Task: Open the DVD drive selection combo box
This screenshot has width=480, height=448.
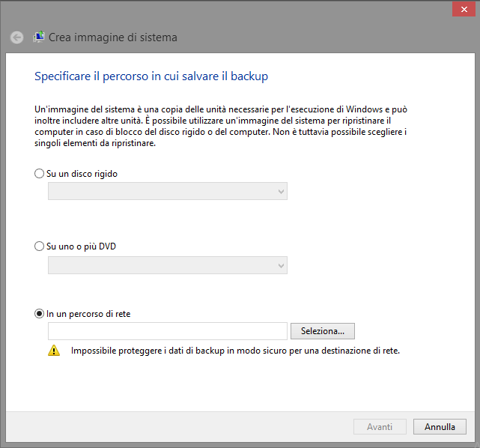Action: point(167,265)
